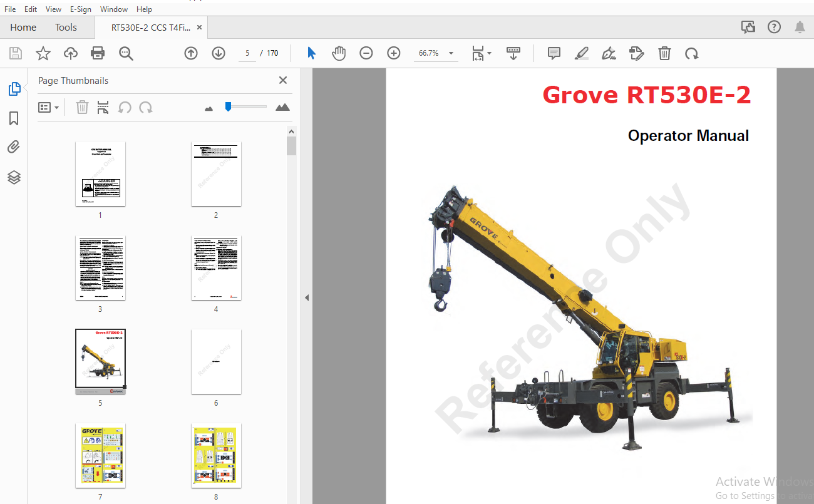Reduce thumbnail size small mountain icon
814x504 pixels.
[209, 108]
